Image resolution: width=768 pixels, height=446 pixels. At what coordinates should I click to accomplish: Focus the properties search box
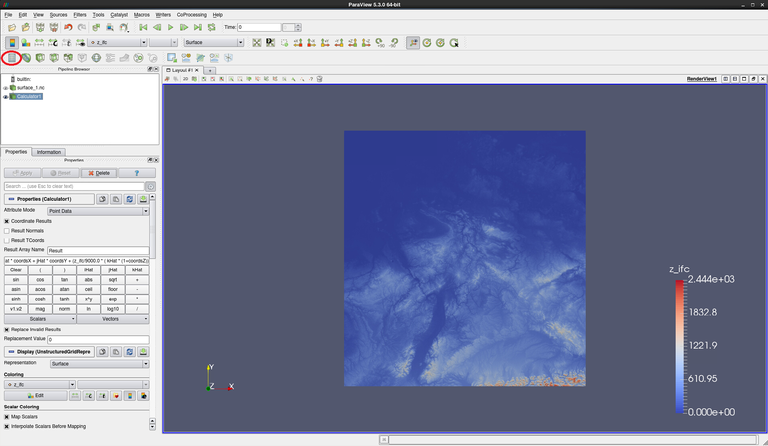[x=74, y=187]
